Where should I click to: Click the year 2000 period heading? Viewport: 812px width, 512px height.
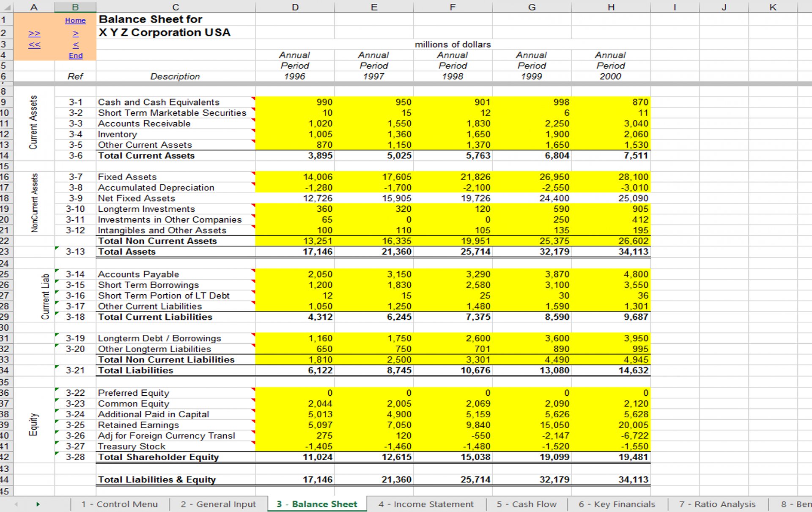click(x=611, y=76)
